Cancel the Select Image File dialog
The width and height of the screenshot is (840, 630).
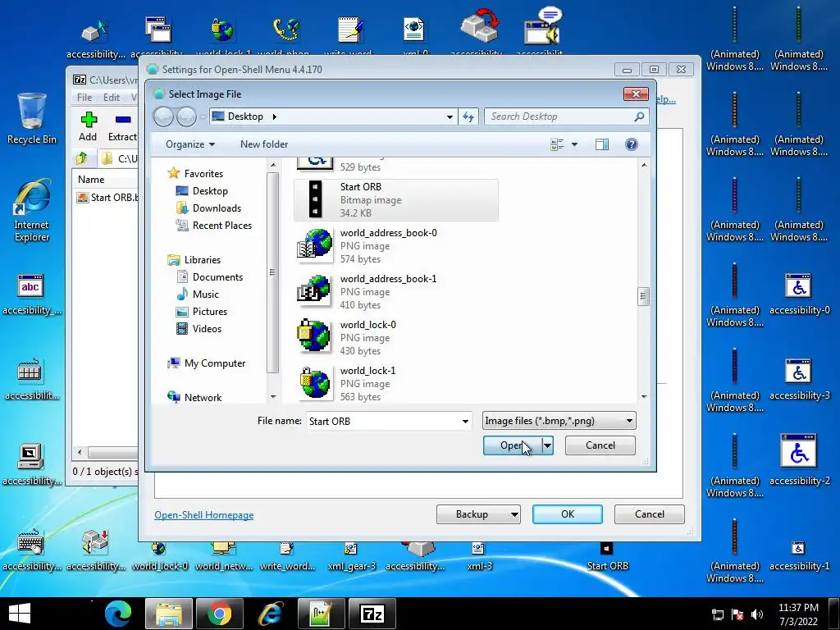[x=600, y=445]
